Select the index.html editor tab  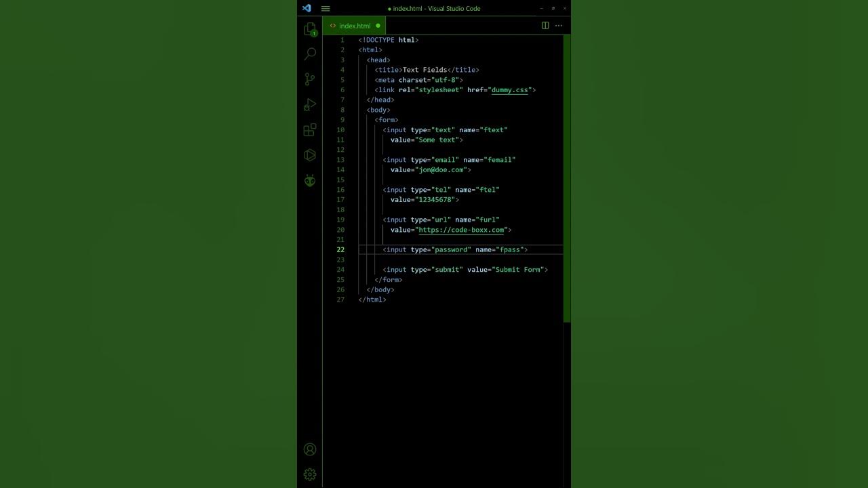pos(355,26)
